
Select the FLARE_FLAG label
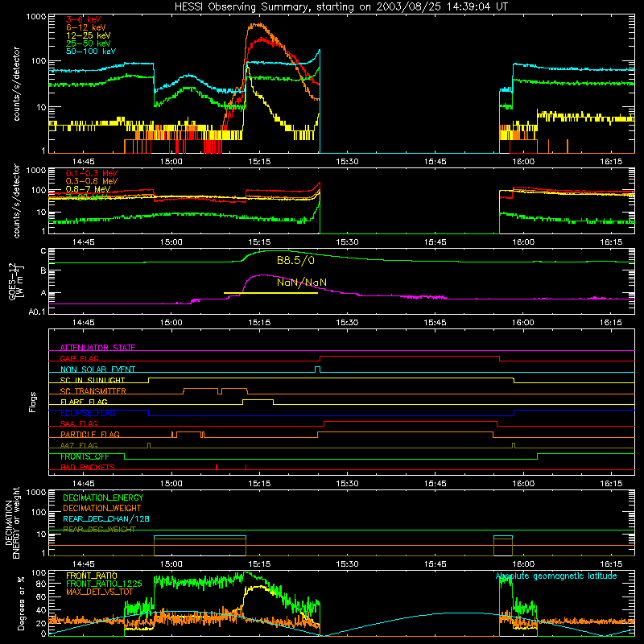pyautogui.click(x=84, y=402)
